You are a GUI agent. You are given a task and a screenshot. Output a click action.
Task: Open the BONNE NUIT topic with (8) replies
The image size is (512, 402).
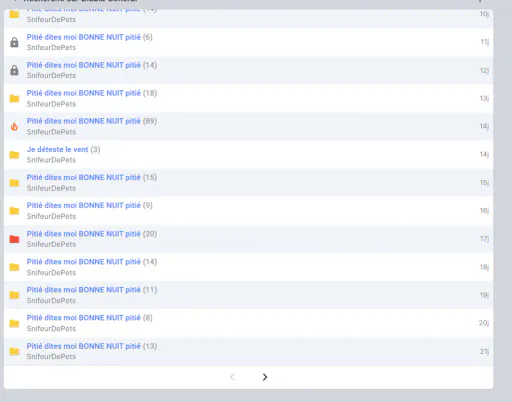tap(84, 318)
